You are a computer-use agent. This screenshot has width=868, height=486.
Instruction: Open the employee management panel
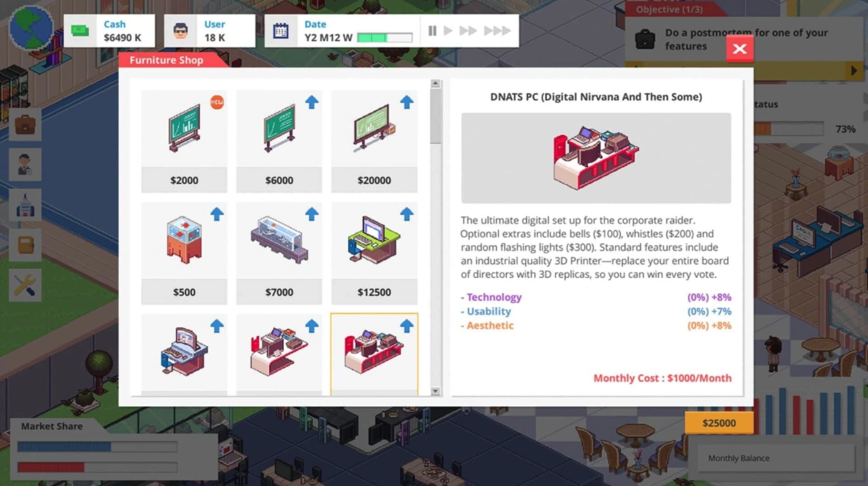click(x=25, y=164)
